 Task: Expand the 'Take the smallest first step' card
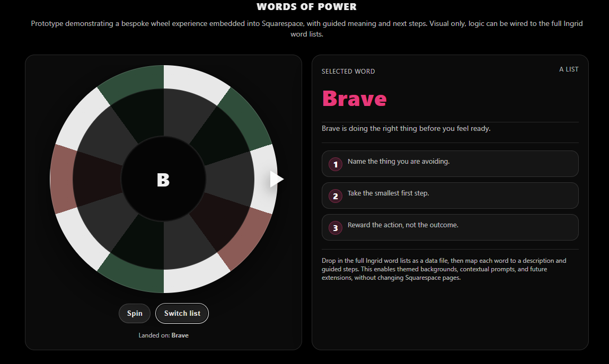pos(450,196)
